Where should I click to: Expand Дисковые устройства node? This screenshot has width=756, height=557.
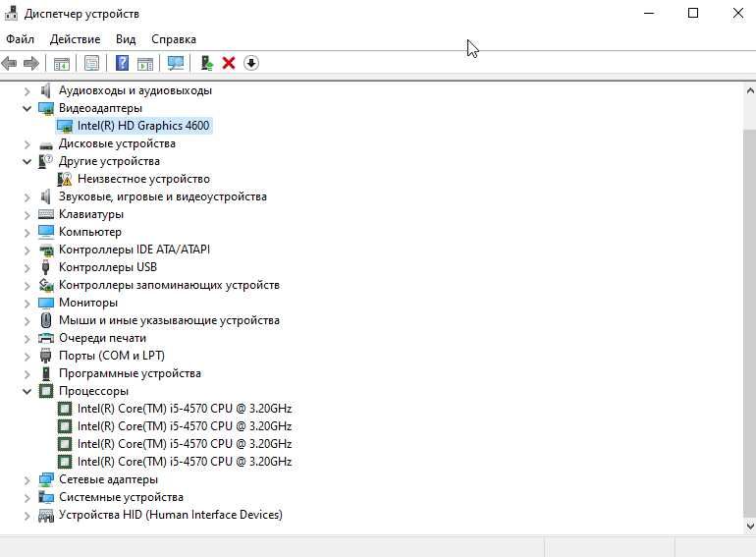click(x=27, y=144)
